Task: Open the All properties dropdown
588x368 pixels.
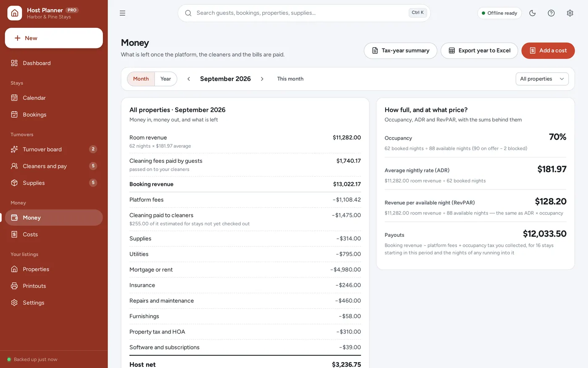Action: click(x=542, y=79)
